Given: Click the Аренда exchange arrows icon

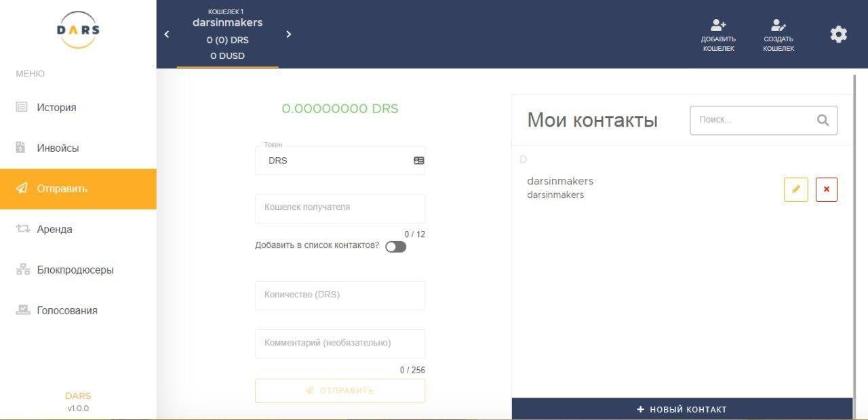Looking at the screenshot, I should click(x=22, y=229).
